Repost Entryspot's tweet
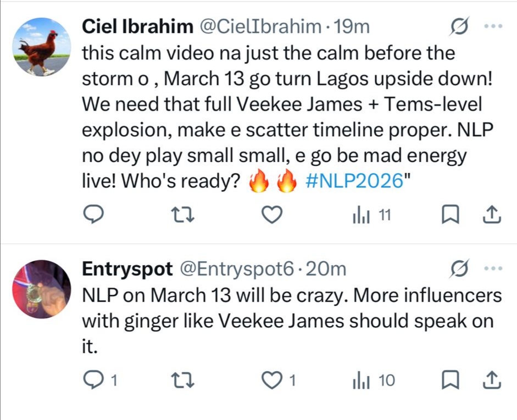517x420 pixels. [x=182, y=380]
